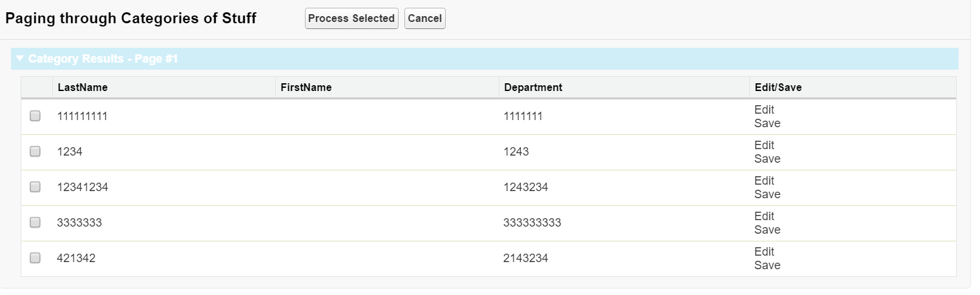Collapse the Category Results section triangle
This screenshot has height=295, width=980.
tap(20, 59)
